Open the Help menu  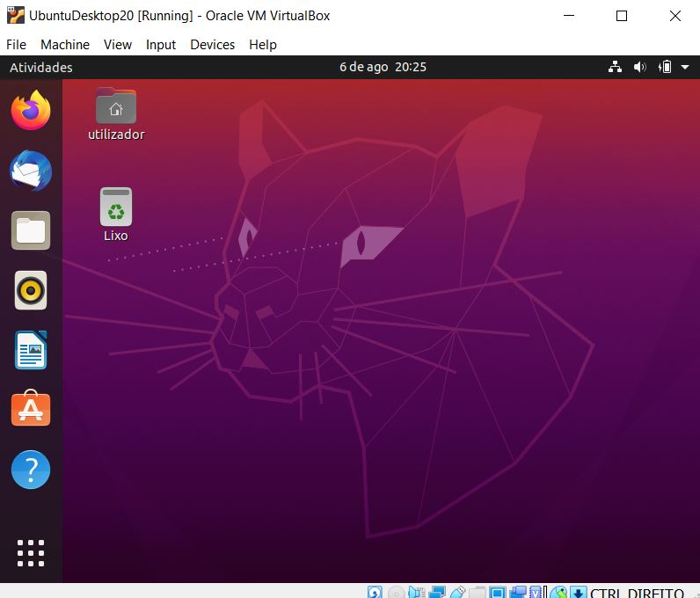click(x=263, y=45)
